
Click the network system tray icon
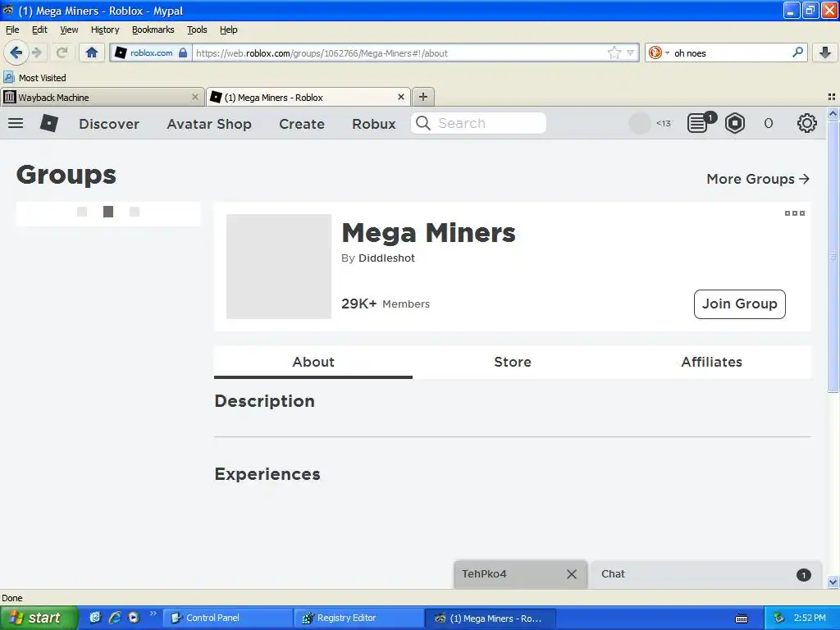tap(778, 618)
